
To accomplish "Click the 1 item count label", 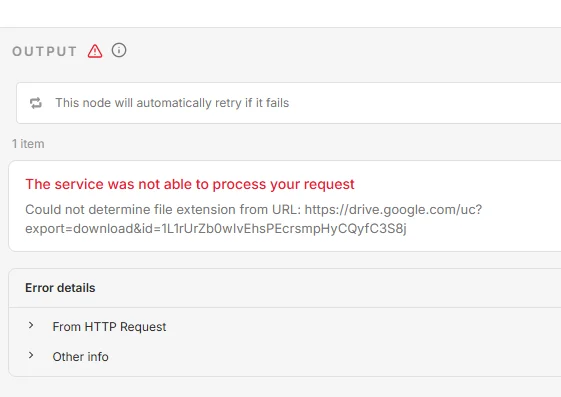I will point(28,144).
